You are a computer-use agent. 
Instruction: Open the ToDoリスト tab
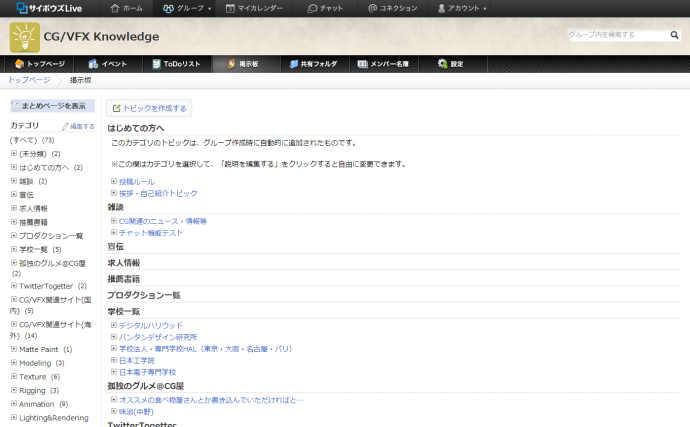[176, 64]
